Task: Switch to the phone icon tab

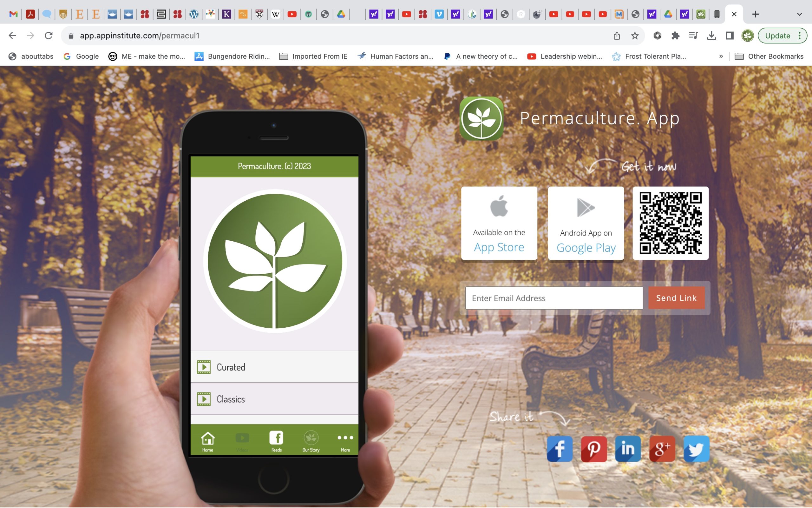Action: pos(717,14)
